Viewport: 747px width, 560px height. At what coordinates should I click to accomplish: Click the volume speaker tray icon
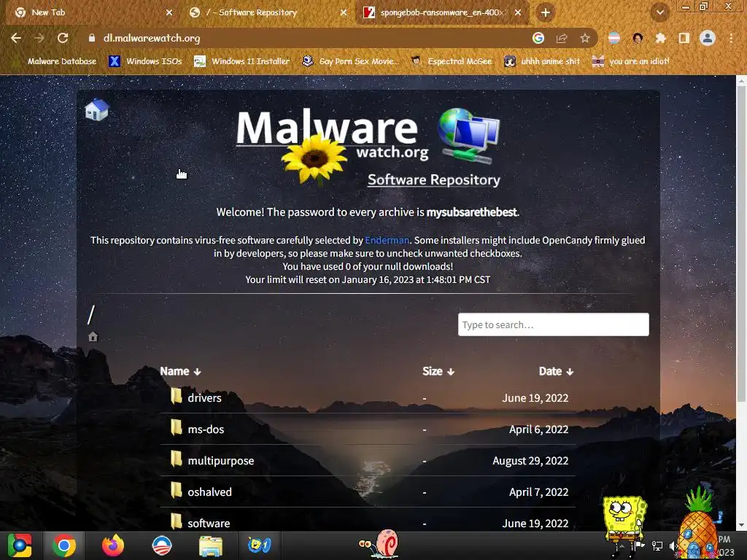672,546
